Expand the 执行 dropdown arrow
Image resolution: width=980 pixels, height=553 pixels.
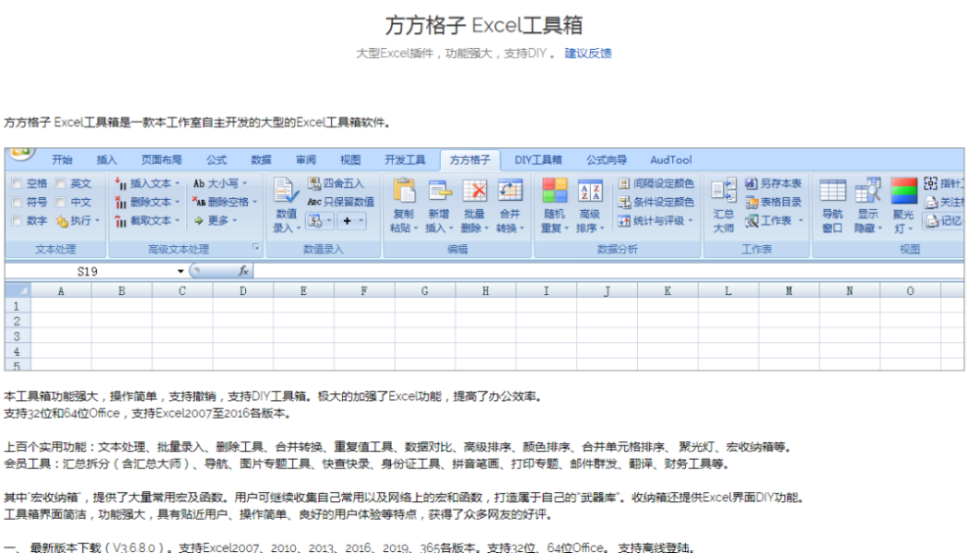coord(97,221)
